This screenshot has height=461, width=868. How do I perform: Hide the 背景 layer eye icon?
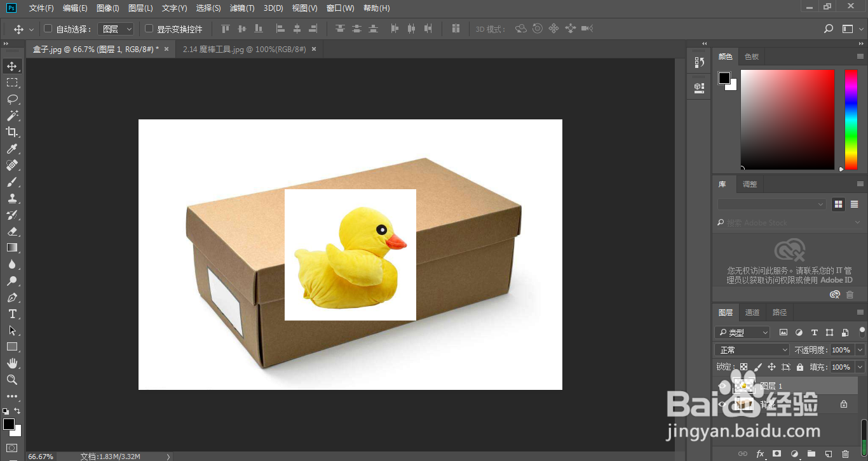(x=722, y=404)
